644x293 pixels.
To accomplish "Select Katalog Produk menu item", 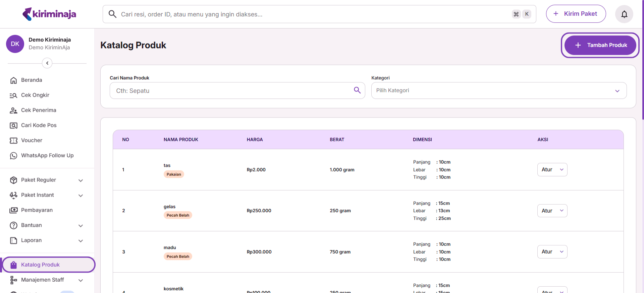I will click(x=40, y=265).
